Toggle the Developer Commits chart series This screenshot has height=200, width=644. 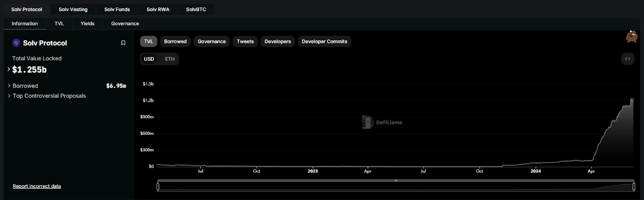pyautogui.click(x=324, y=41)
